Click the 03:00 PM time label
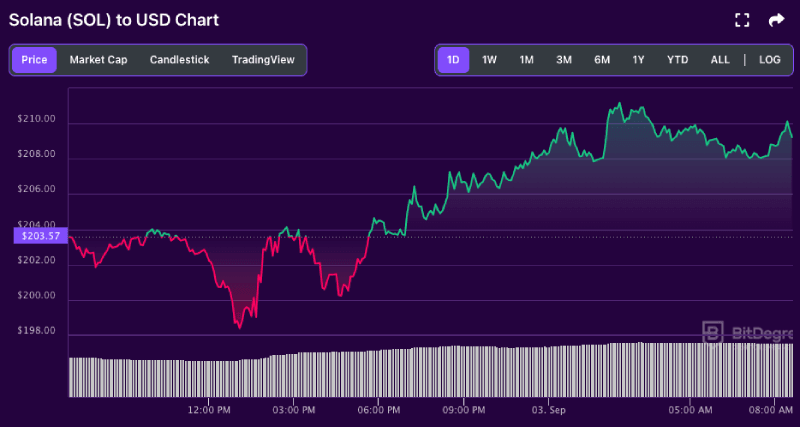Screen dimensions: 800x427 293,410
